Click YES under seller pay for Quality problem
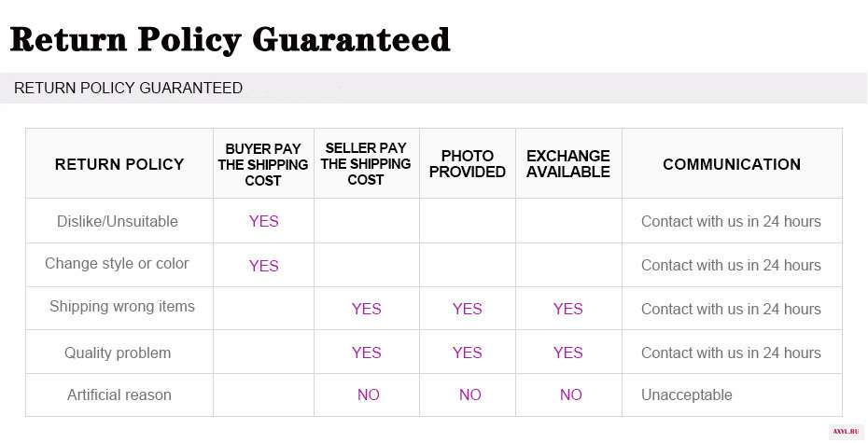Screen dimensions: 868x443 367,353
